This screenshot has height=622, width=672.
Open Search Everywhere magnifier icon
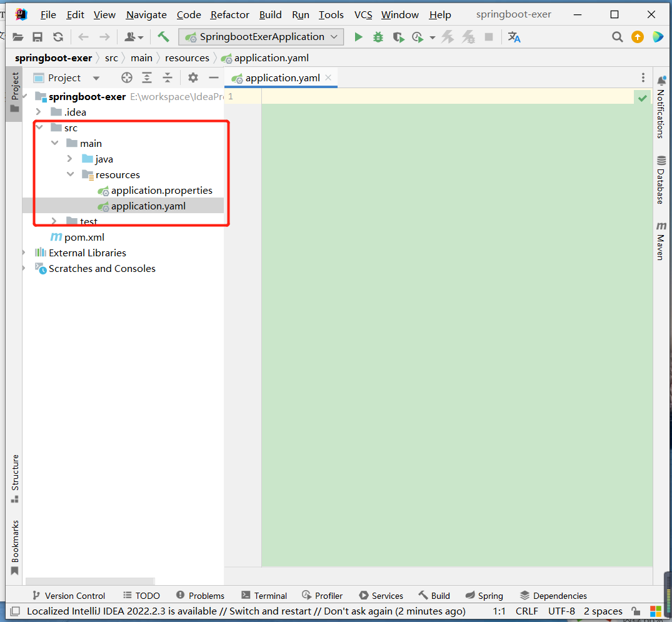coord(617,38)
